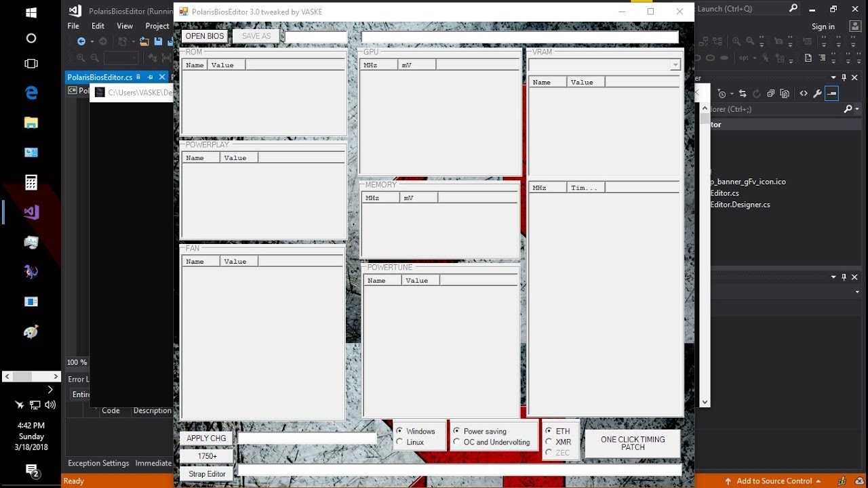Open the Edit menu in Visual Studio
Viewport: 868px width, 488px height.
click(x=98, y=26)
